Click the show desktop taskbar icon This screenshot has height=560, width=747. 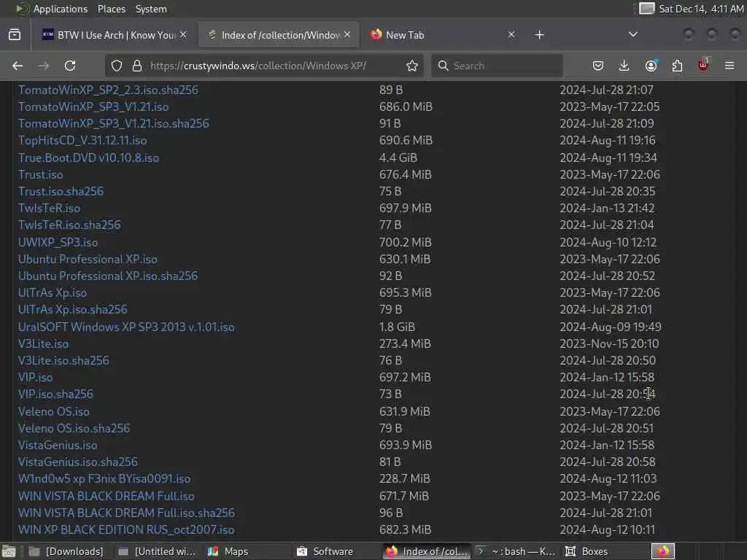[9, 551]
